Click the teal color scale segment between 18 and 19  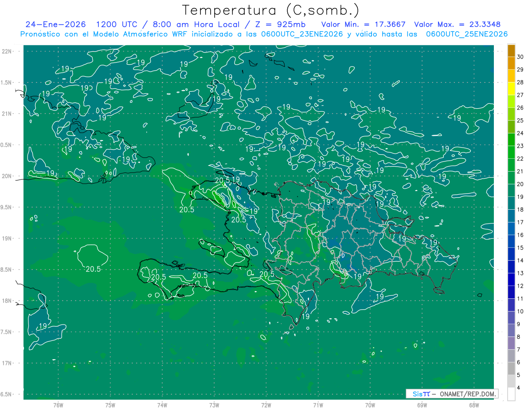pyautogui.click(x=512, y=204)
